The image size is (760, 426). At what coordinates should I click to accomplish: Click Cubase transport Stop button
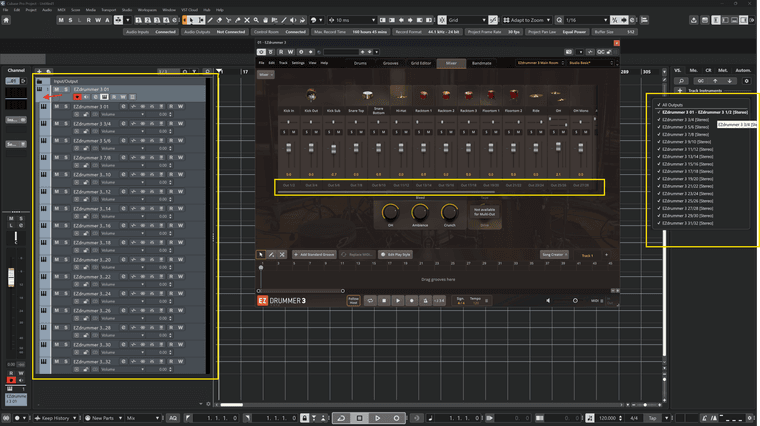[x=360, y=418]
